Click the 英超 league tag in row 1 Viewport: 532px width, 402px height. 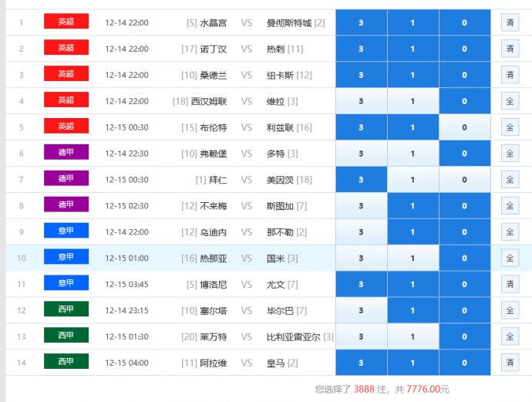pos(66,22)
